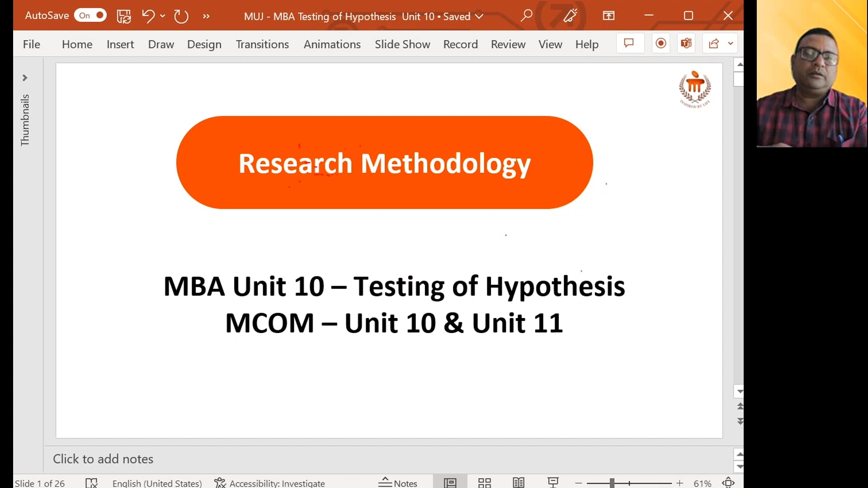Switch to Reading View icon
The width and height of the screenshot is (868, 488).
click(x=519, y=483)
